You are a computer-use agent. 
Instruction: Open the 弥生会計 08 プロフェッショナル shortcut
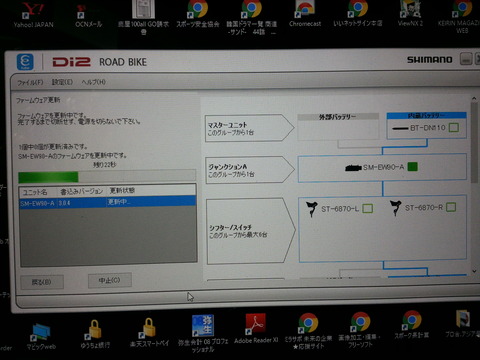[203, 334]
